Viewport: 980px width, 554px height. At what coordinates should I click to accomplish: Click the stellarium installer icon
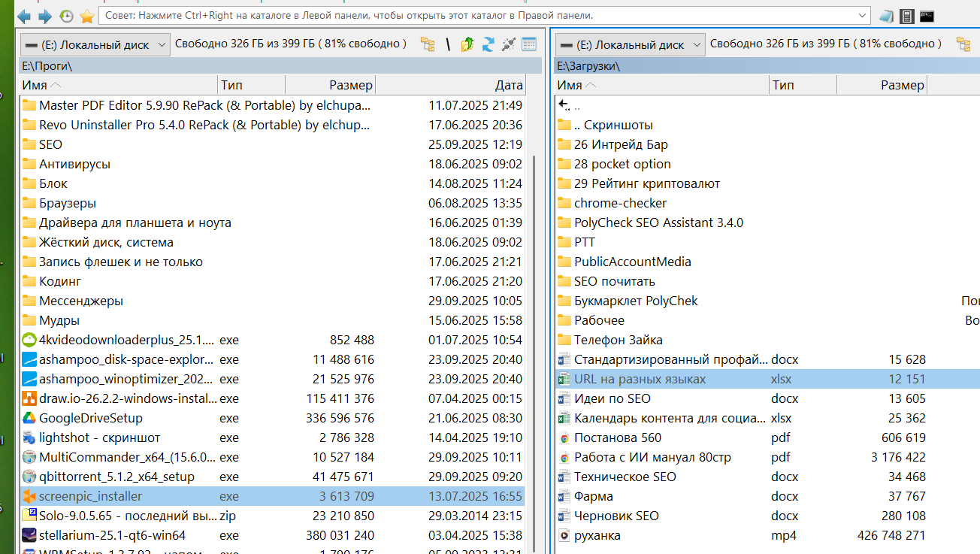click(x=29, y=535)
